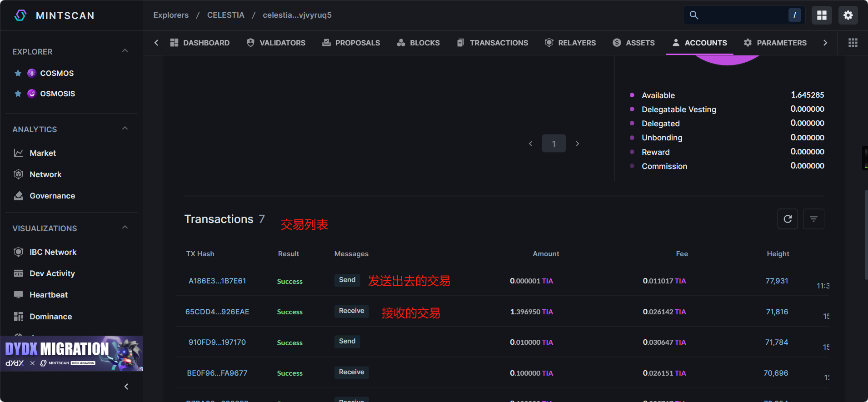
Task: Click the Blocks icon in nav bar
Action: pyautogui.click(x=401, y=43)
